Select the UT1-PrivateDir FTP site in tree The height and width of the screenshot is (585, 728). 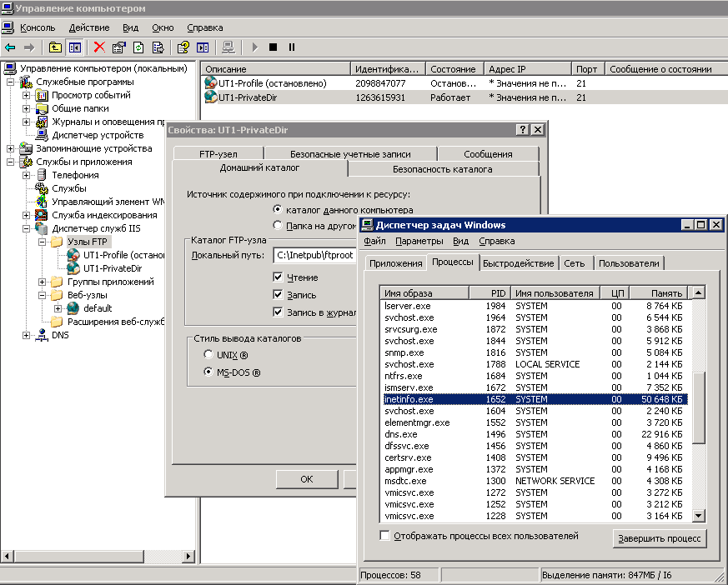click(x=112, y=268)
